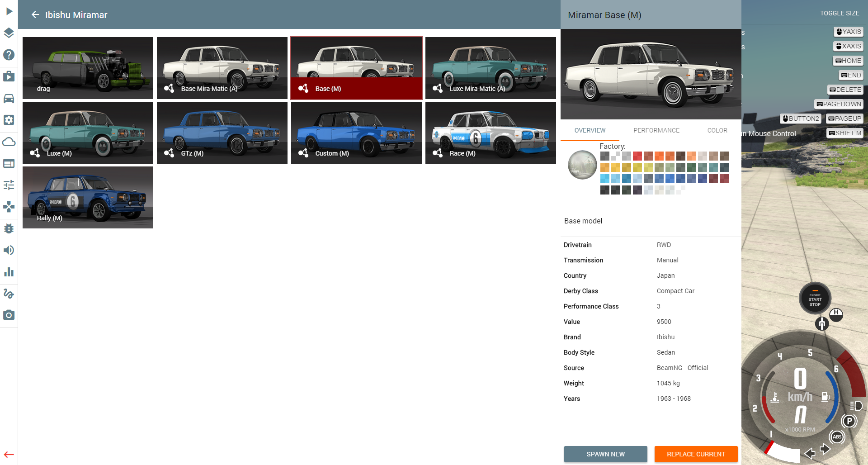Click the PAGEDOWN key binding label
The image size is (868, 465).
[x=839, y=104]
